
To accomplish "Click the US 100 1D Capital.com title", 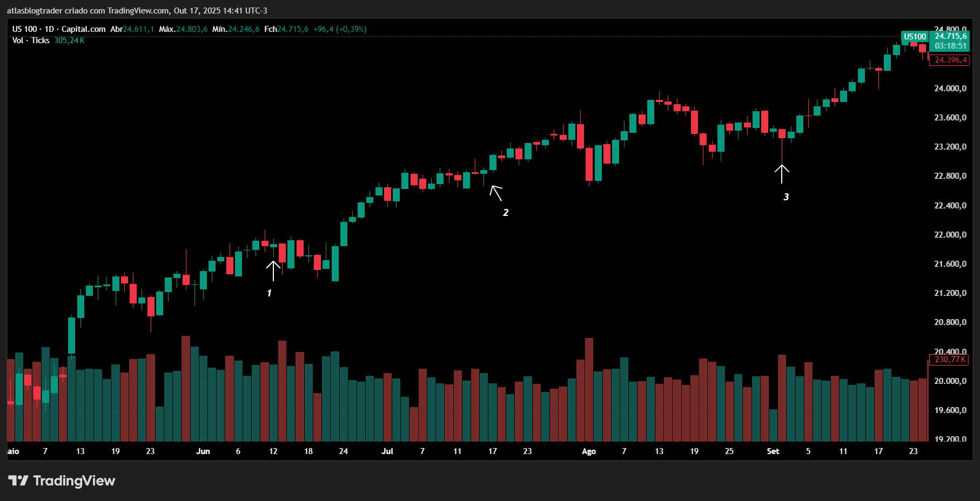I will [x=59, y=29].
